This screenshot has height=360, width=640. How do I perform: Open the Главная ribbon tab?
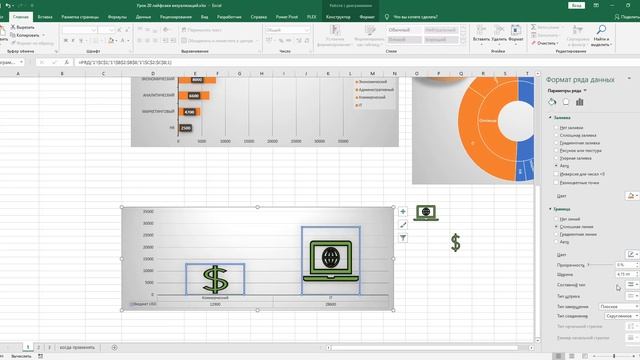point(20,17)
